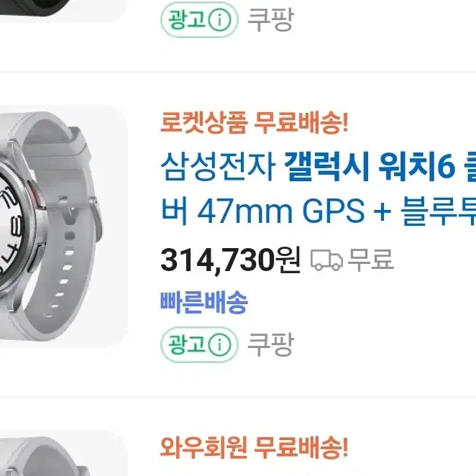This screenshot has width=476, height=476.
Task: Click the delivery truck icon beside 무료
Action: pos(326,260)
